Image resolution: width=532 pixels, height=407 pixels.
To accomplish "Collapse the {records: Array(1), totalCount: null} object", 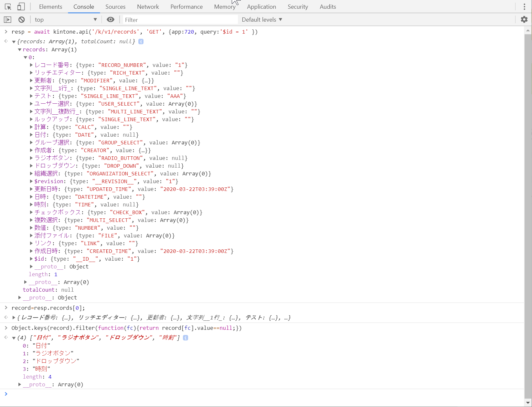I will 14,42.
